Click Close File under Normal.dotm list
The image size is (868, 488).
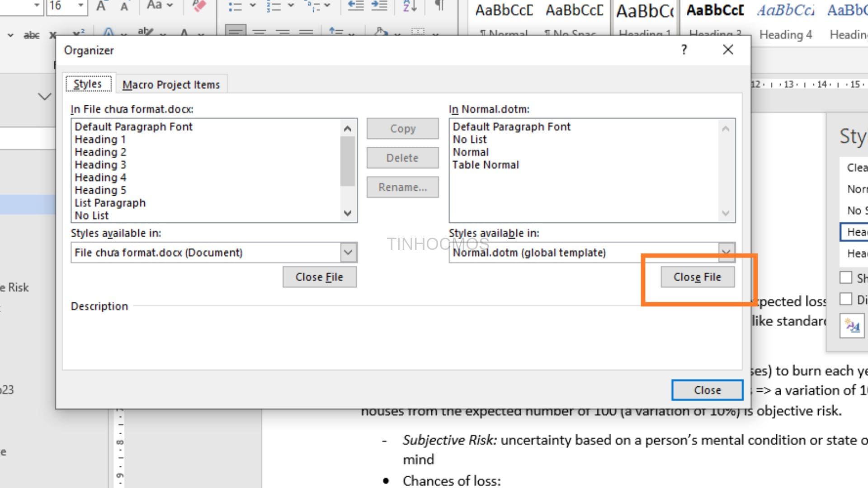(x=698, y=277)
